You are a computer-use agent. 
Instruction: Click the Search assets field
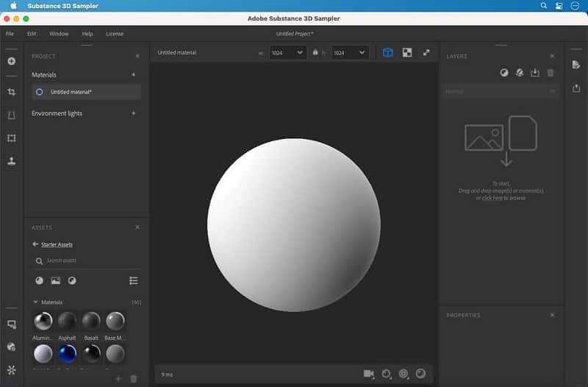point(73,260)
